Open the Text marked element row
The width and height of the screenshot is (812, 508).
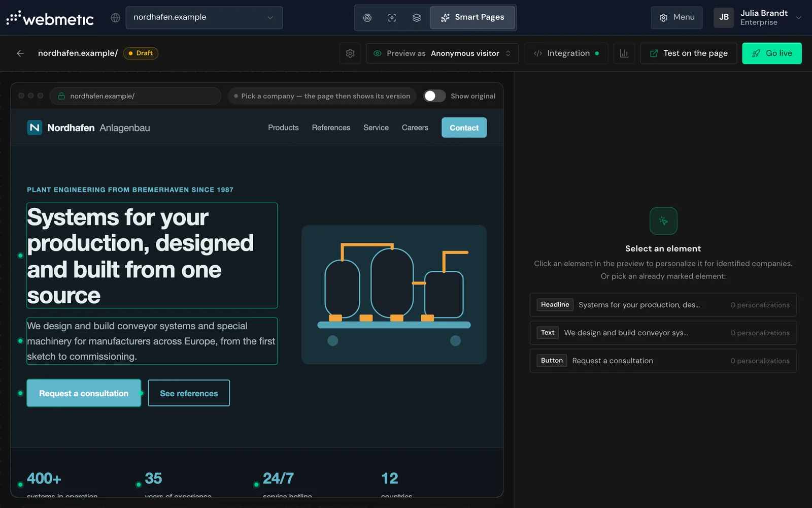(x=663, y=333)
